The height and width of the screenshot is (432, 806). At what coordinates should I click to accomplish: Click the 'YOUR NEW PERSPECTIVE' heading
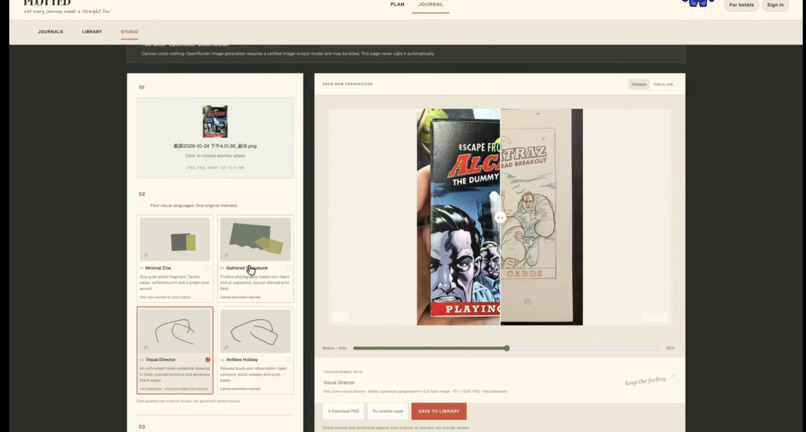point(347,84)
